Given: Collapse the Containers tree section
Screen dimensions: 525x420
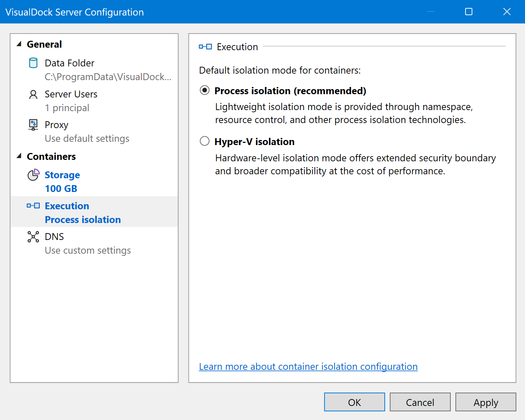Looking at the screenshot, I should (19, 156).
